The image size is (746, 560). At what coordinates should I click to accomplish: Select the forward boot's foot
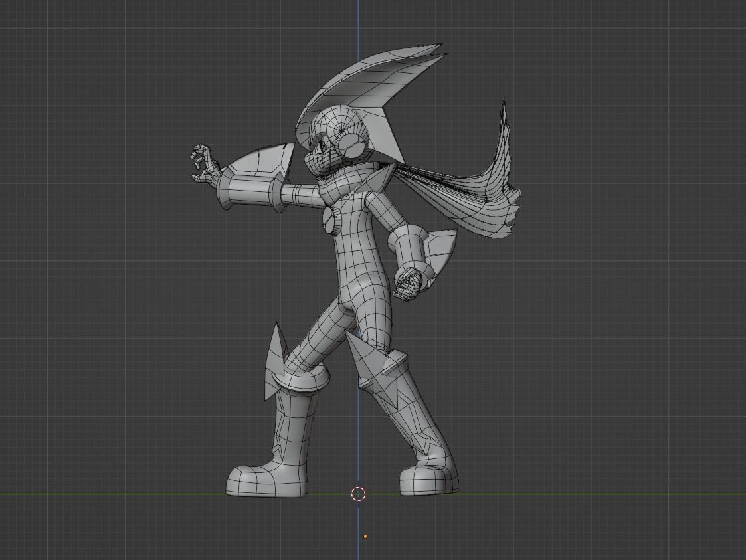pos(266,480)
